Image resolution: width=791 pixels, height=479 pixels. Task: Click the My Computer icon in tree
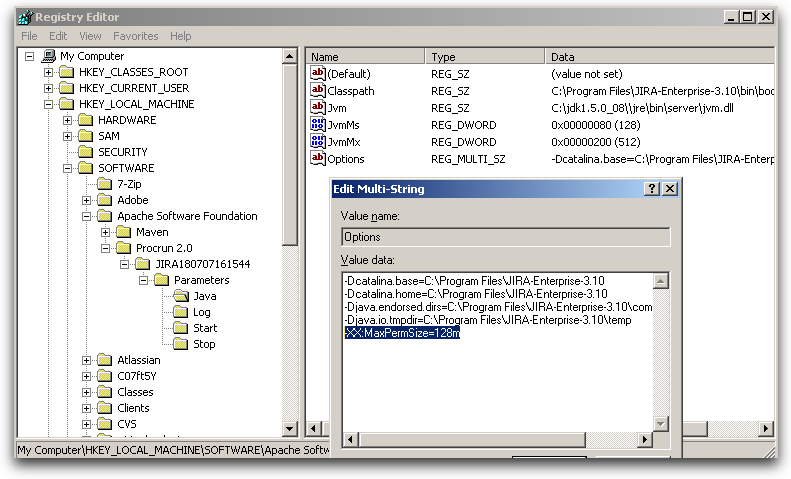tap(47, 56)
